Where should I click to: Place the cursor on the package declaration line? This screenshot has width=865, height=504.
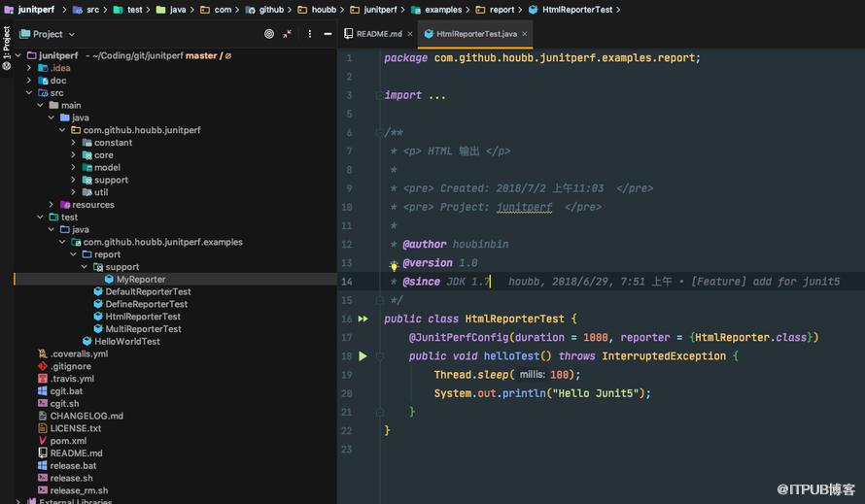(x=541, y=58)
